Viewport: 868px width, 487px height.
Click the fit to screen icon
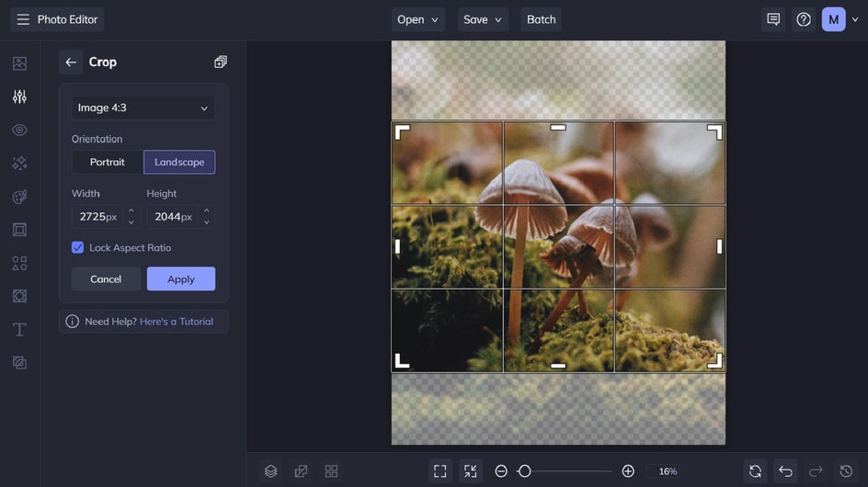click(x=440, y=471)
